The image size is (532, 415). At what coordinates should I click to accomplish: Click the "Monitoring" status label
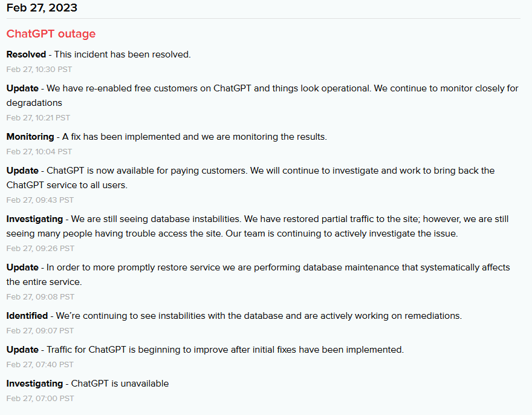click(30, 137)
